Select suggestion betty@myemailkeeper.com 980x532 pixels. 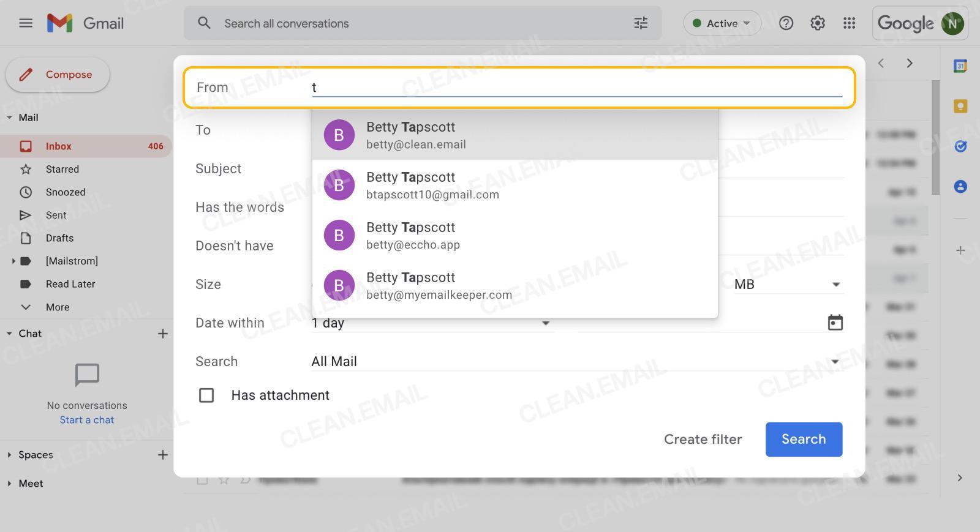pos(515,285)
